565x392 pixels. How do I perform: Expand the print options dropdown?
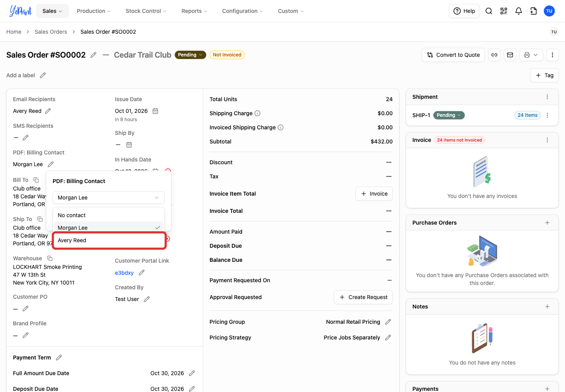[x=531, y=55]
